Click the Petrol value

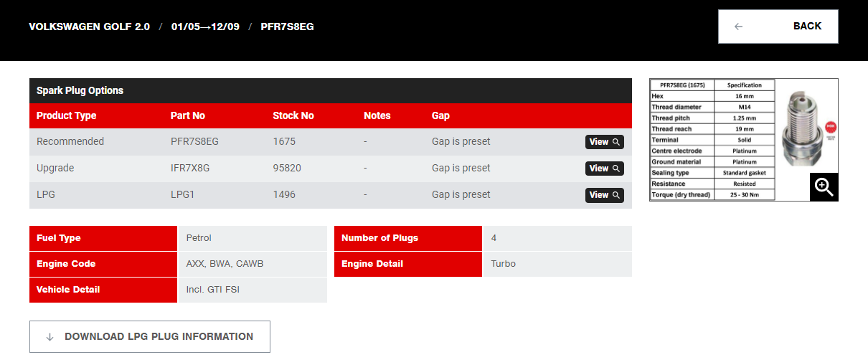[199, 238]
